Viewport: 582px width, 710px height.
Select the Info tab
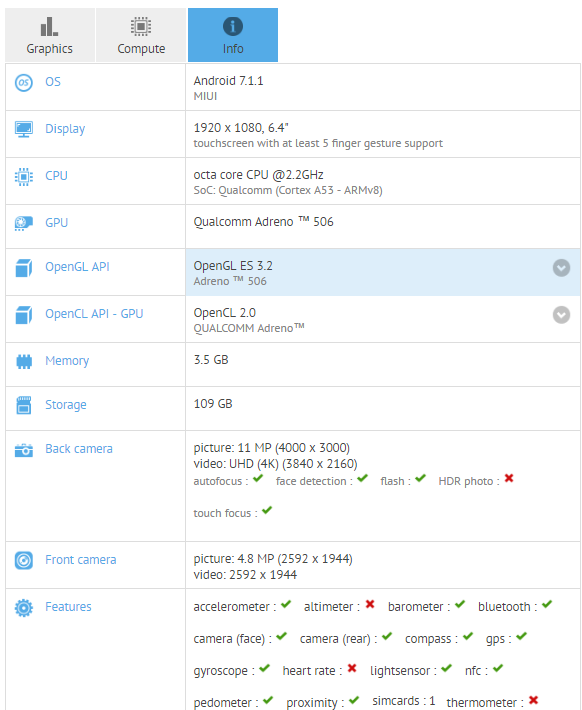233,35
